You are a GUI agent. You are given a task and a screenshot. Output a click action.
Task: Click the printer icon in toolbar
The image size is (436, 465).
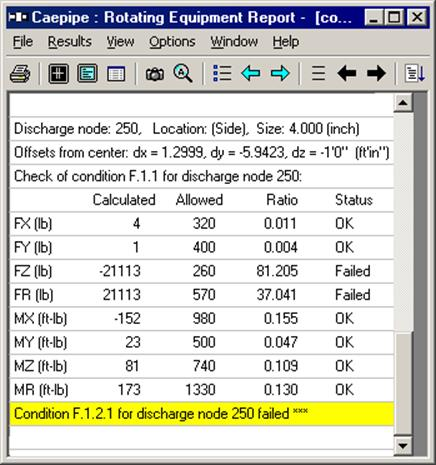[x=20, y=73]
